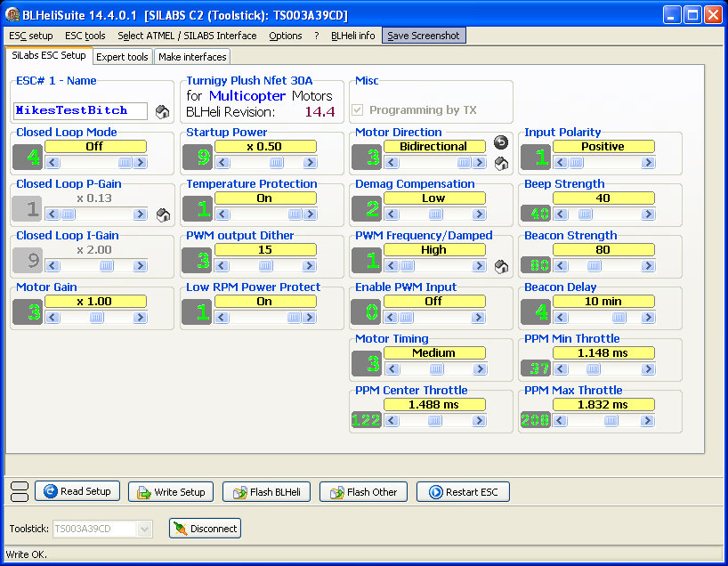Click the Flash Other button
The height and width of the screenshot is (566, 728).
point(363,492)
